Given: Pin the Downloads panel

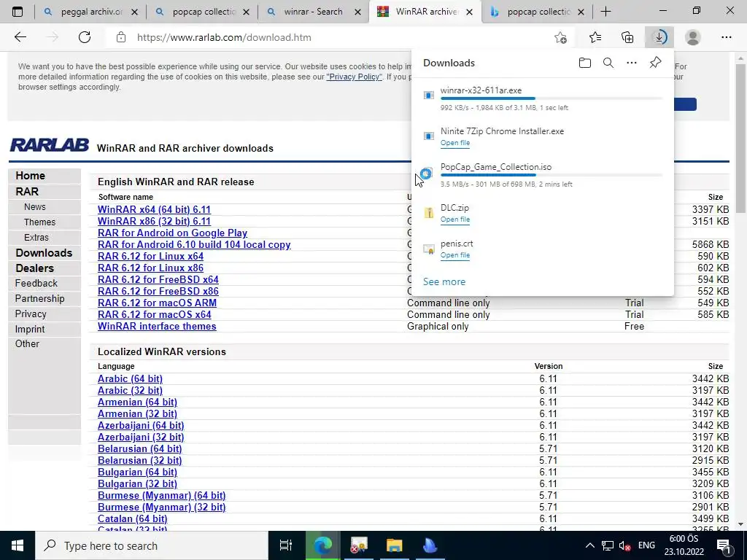Looking at the screenshot, I should pos(656,63).
